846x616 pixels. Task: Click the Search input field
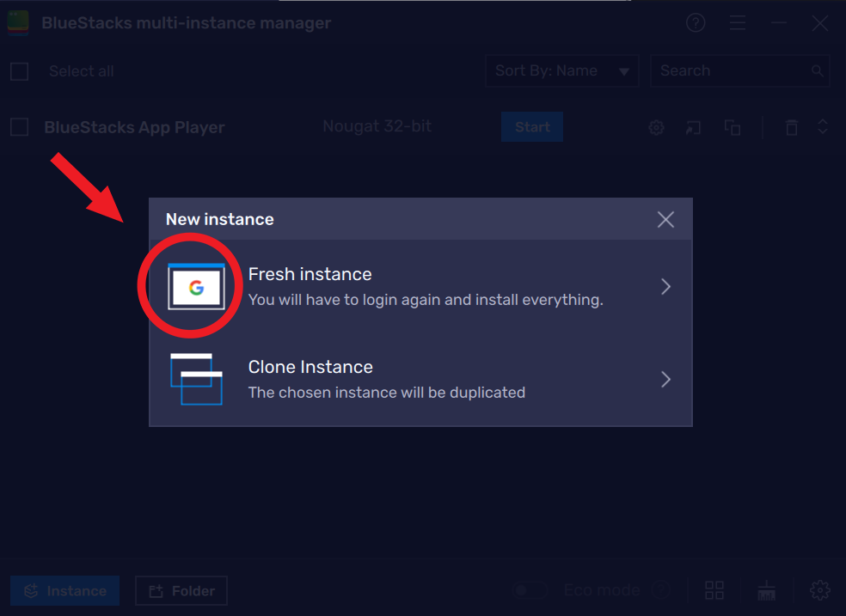coord(739,70)
